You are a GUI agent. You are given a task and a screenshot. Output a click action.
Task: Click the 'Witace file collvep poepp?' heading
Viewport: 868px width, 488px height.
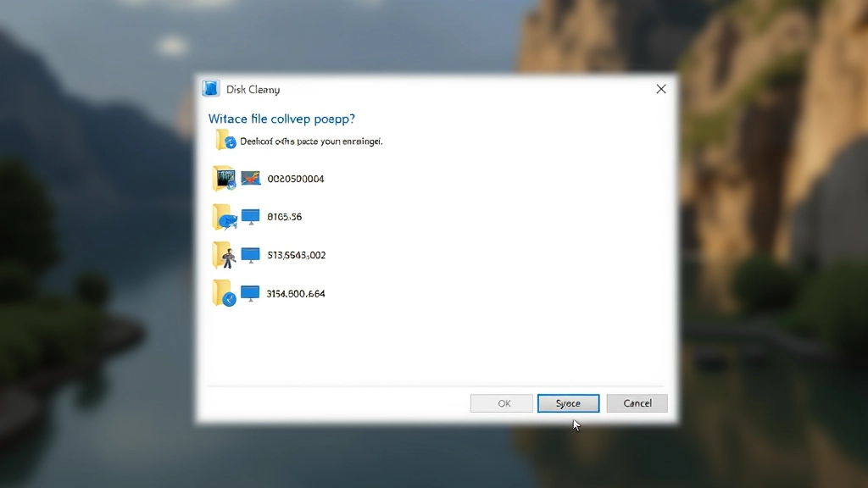[281, 119]
